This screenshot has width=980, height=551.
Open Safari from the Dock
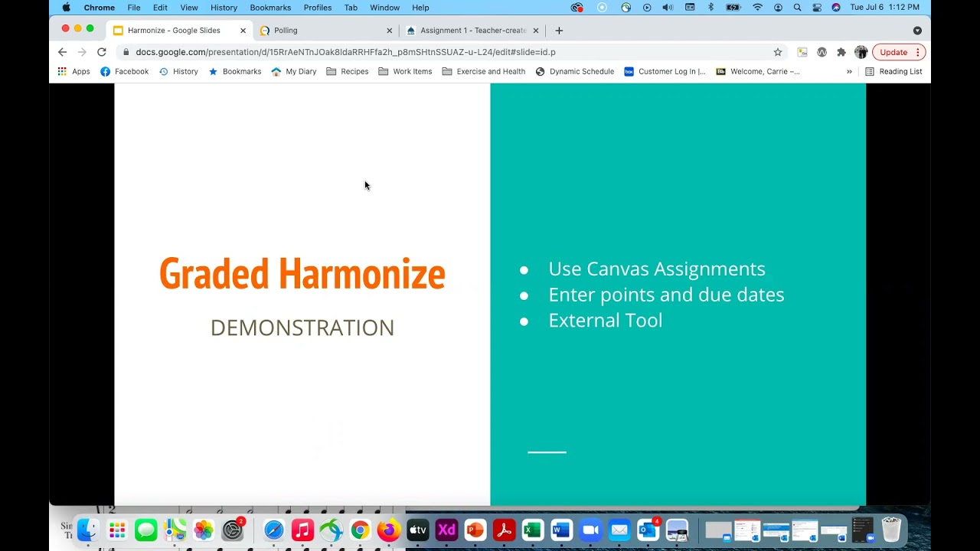point(273,530)
